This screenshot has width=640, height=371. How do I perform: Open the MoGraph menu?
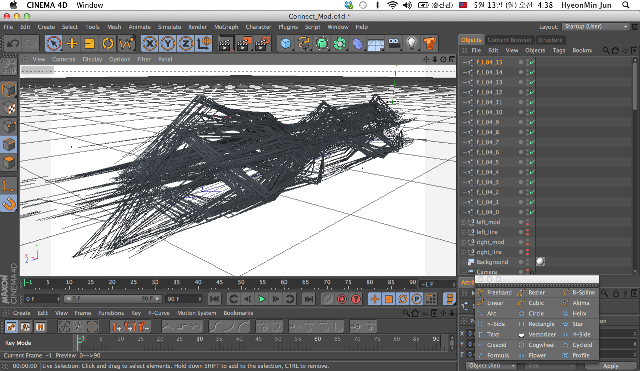click(x=226, y=27)
